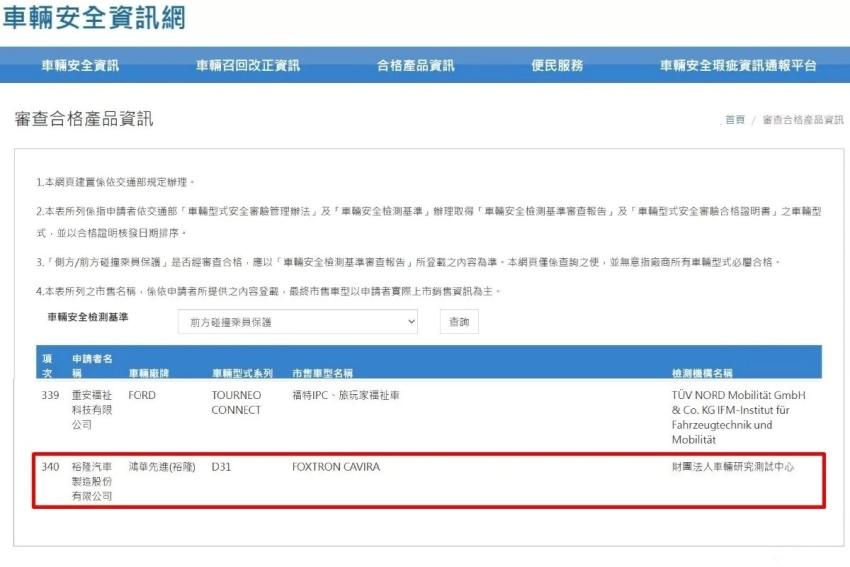850x567 pixels.
Task: Click applicant 裕隆汽車製造股份有限公司
Action: tap(92, 481)
